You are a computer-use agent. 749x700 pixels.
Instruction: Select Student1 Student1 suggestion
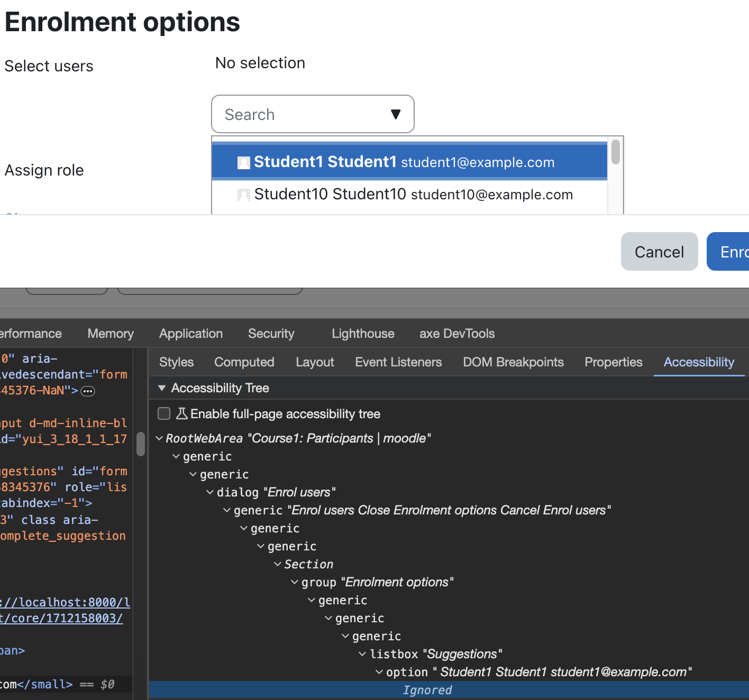pos(409,161)
